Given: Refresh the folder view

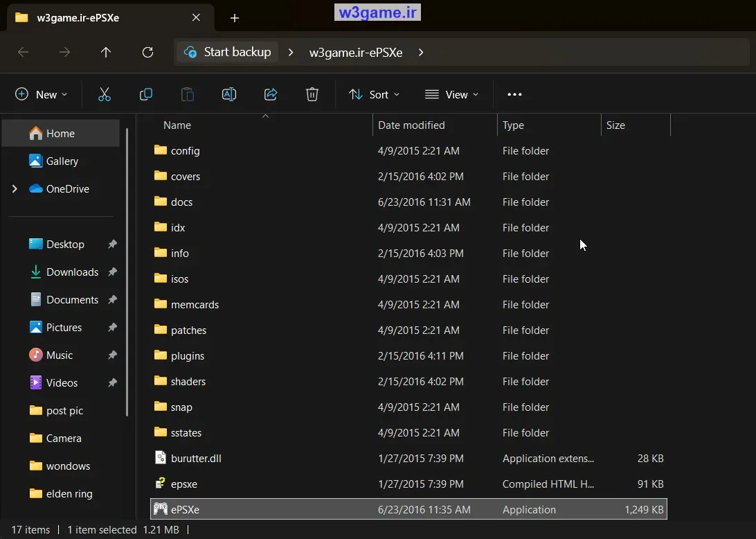Looking at the screenshot, I should [x=147, y=52].
